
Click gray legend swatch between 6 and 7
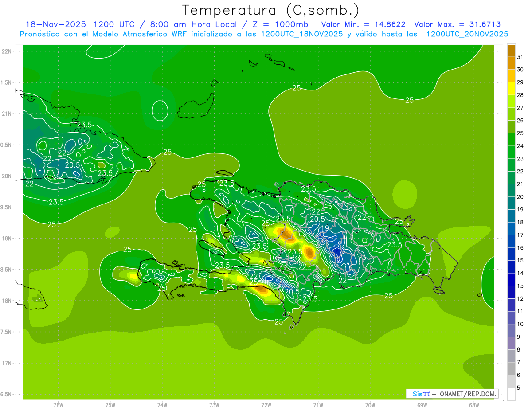[511, 368]
